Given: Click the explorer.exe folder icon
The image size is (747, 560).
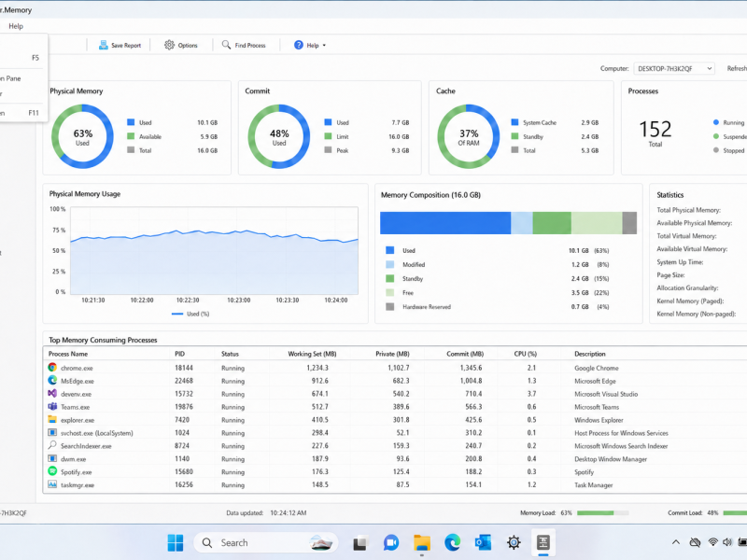Looking at the screenshot, I should [x=52, y=419].
